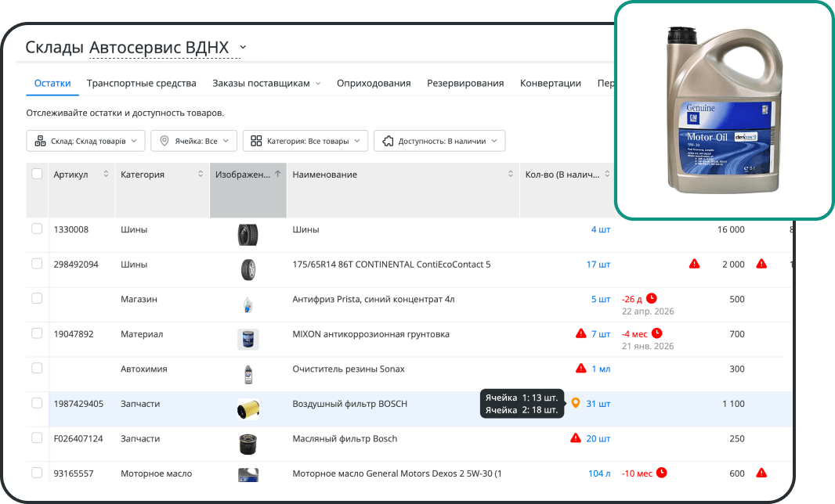The height and width of the screenshot is (504, 835).
Task: Expand the Категория: Все товары dropdown
Action: click(x=305, y=141)
